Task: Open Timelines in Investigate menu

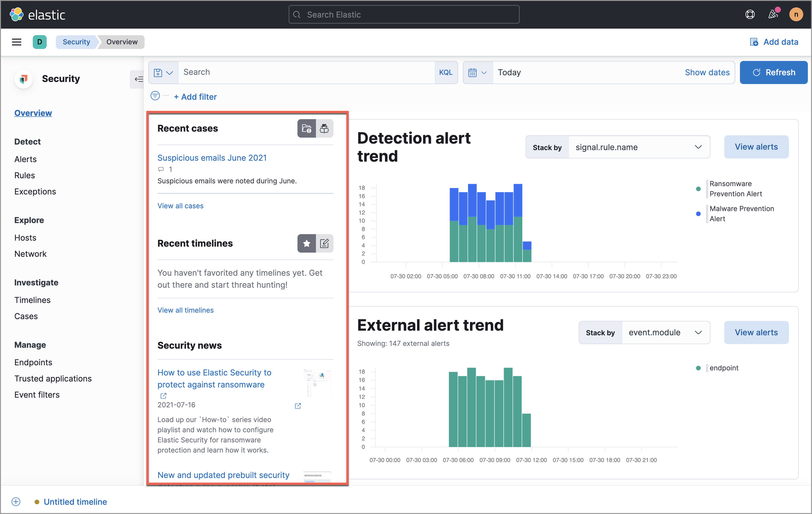Action: point(32,299)
